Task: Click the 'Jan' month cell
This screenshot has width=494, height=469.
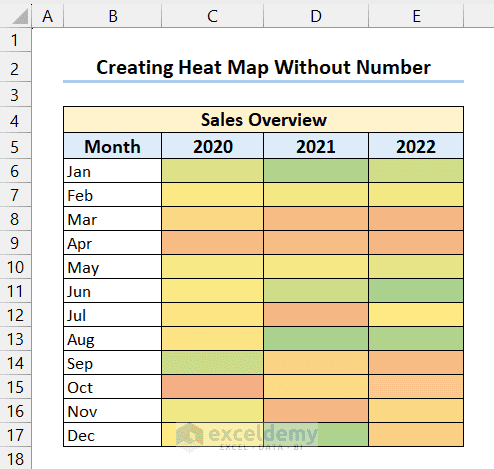Action: pos(112,171)
